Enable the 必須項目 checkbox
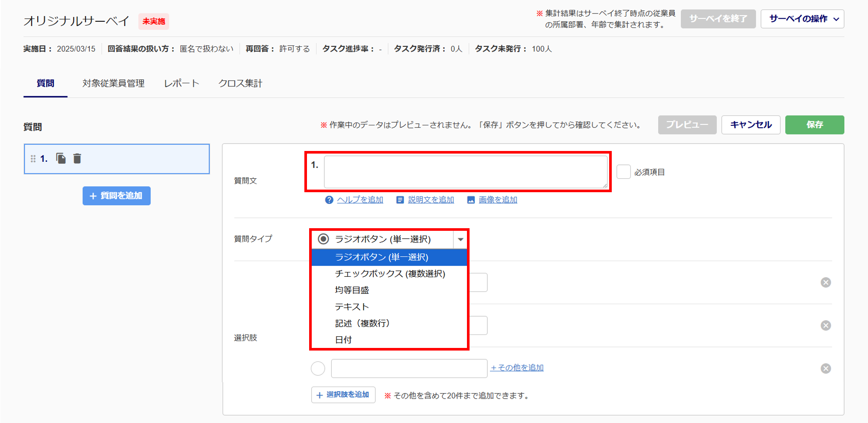Image resolution: width=868 pixels, height=423 pixels. [x=623, y=172]
